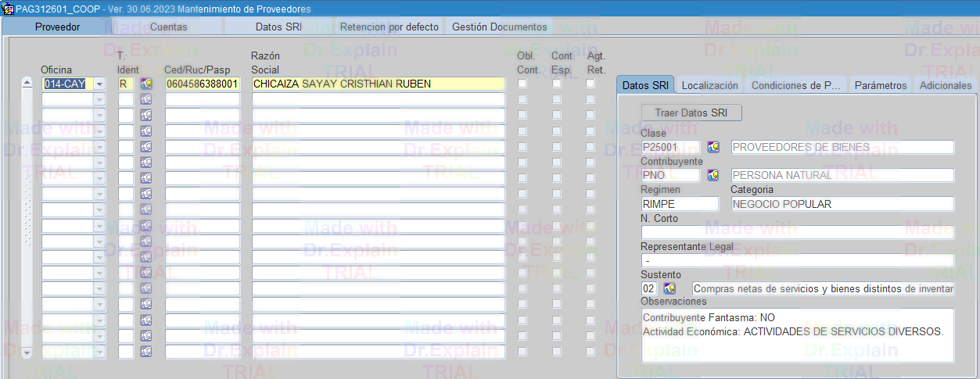This screenshot has width=980, height=379.
Task: Open Oficina dropdown in second row
Action: point(99,99)
